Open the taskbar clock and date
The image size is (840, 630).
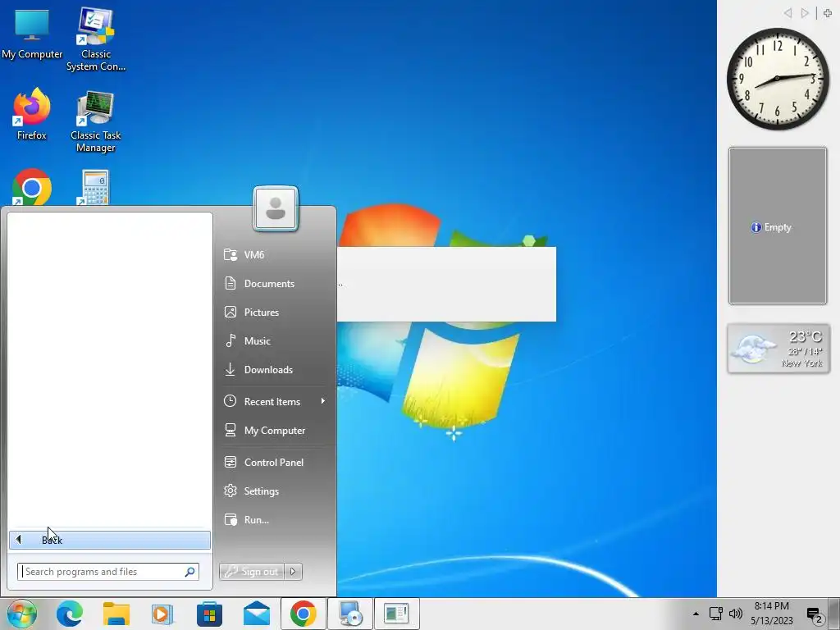[x=771, y=614]
